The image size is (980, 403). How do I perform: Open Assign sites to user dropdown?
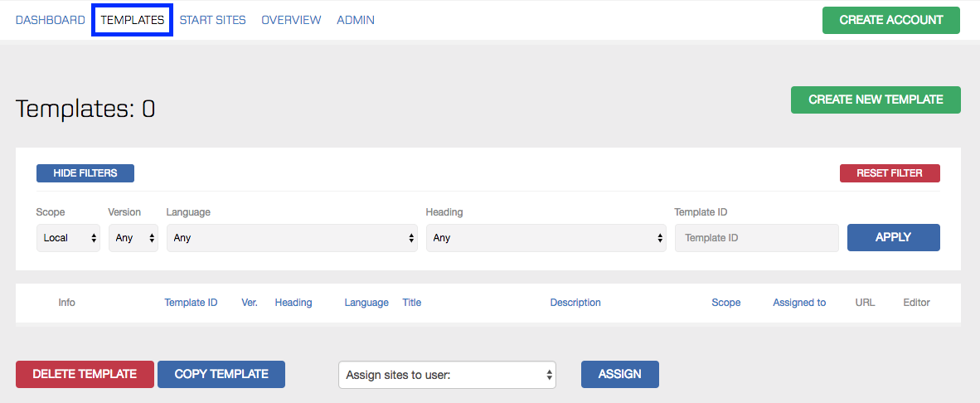[448, 375]
